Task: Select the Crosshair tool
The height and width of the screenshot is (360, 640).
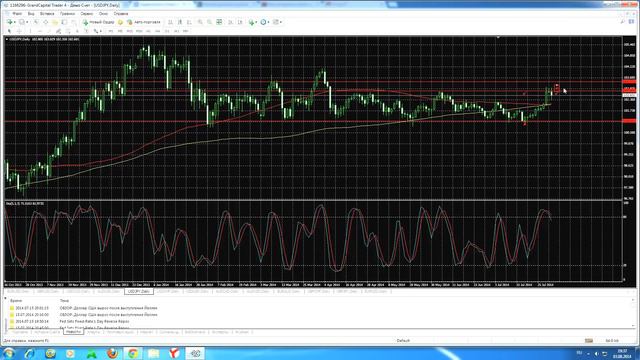Action: 19,31
